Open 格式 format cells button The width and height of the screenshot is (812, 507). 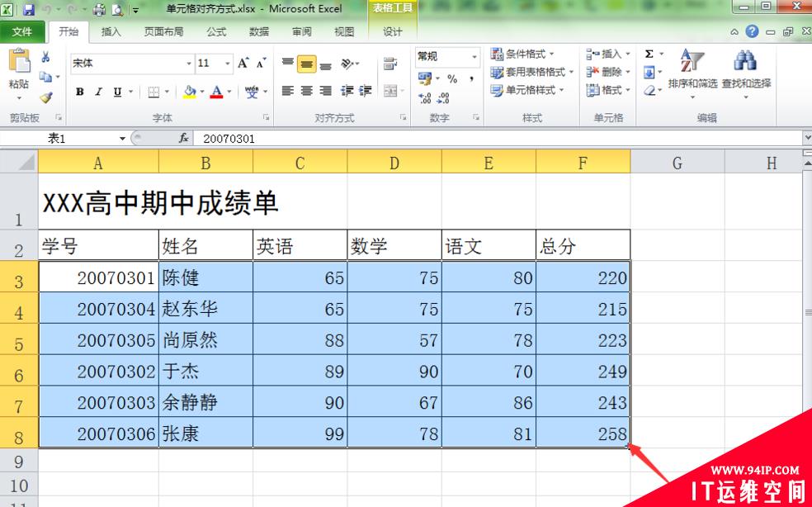tap(608, 90)
